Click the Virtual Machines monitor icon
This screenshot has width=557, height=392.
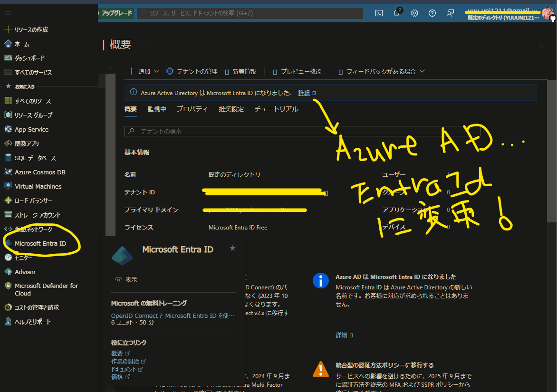point(8,186)
